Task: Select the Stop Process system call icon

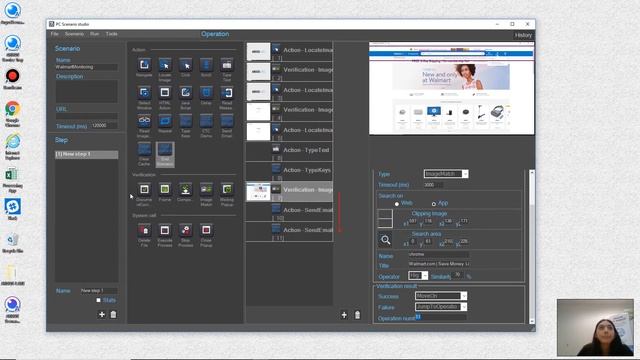Action: pos(186,230)
